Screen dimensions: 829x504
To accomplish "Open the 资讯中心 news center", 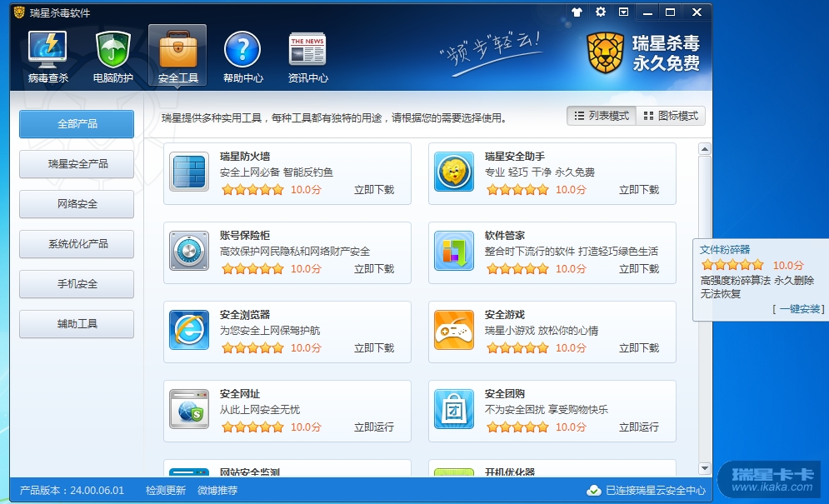I will coord(307,57).
